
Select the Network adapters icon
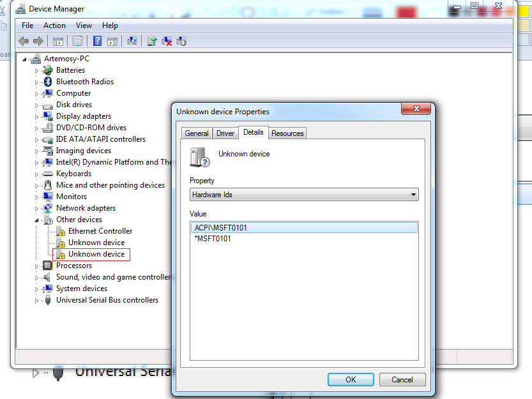(48, 208)
